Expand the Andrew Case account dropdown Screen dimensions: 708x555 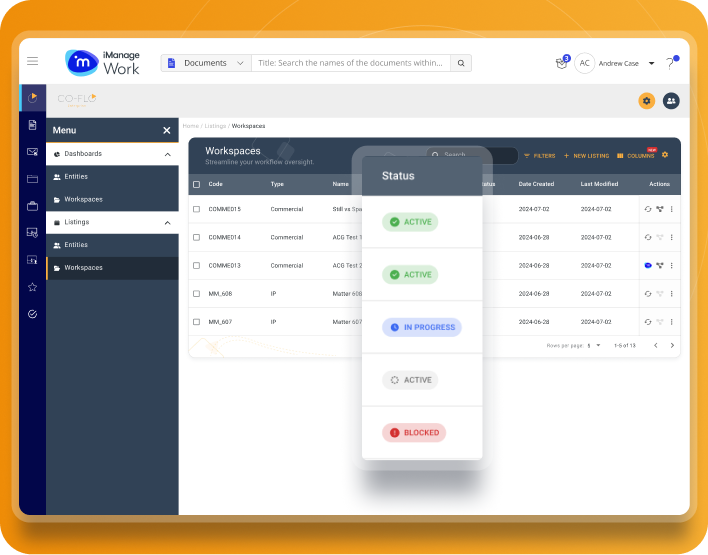click(x=651, y=63)
